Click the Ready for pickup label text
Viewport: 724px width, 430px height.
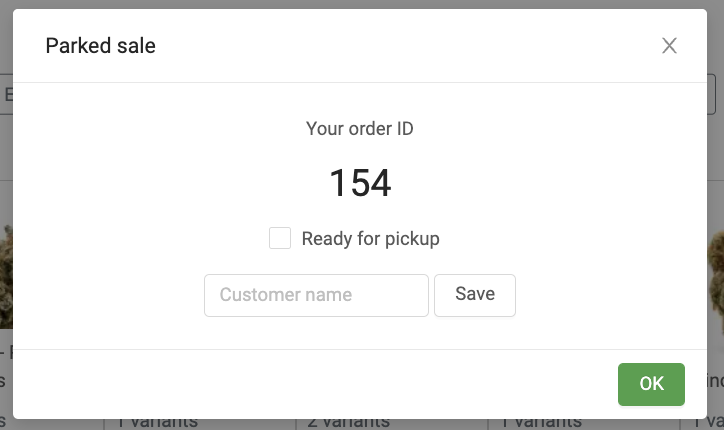(370, 239)
